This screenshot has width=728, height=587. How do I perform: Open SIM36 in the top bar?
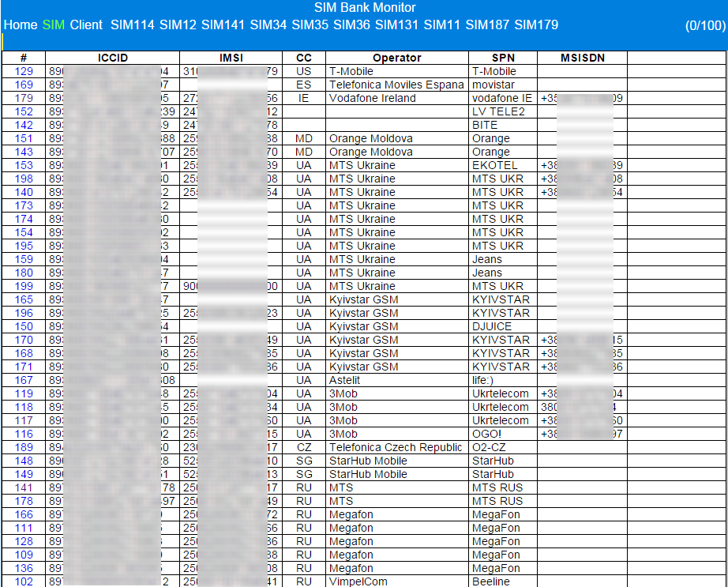pos(351,24)
